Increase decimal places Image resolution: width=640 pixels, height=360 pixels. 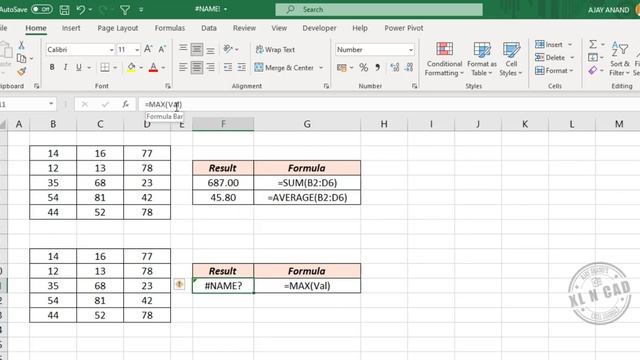pos(395,67)
